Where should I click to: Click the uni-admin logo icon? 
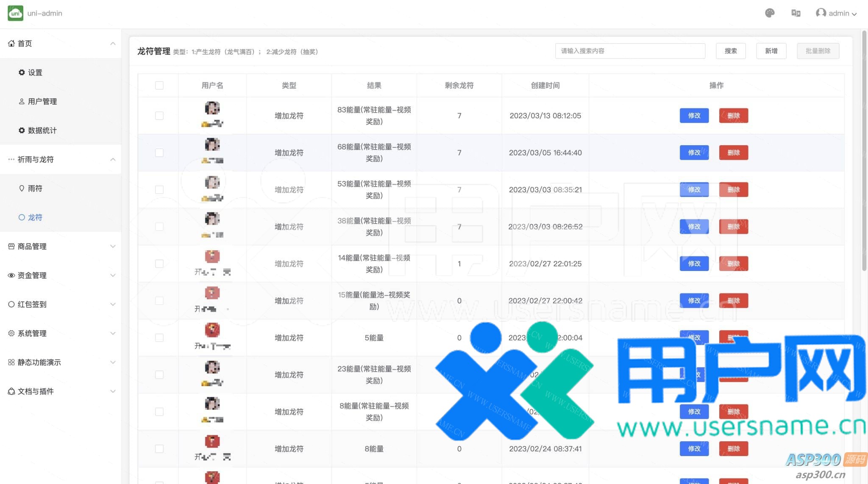click(15, 13)
